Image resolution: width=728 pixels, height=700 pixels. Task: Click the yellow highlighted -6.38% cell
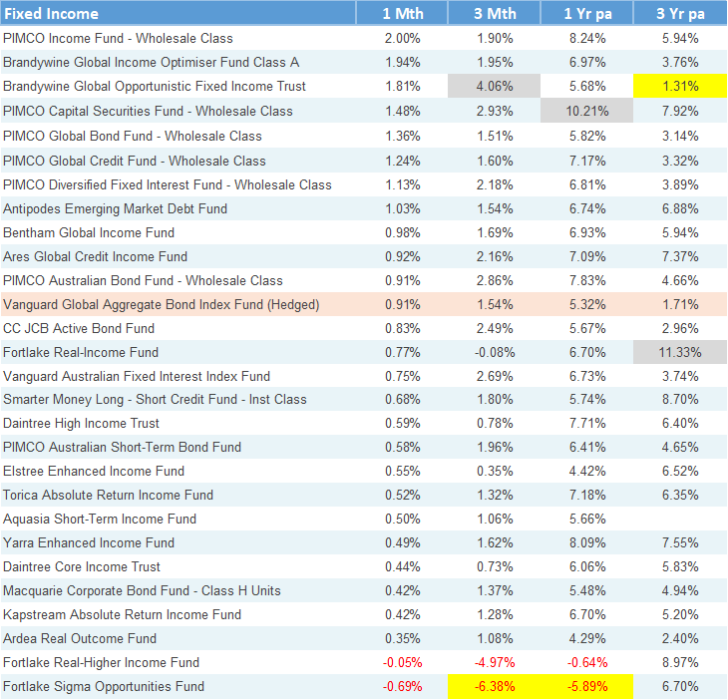point(495,686)
